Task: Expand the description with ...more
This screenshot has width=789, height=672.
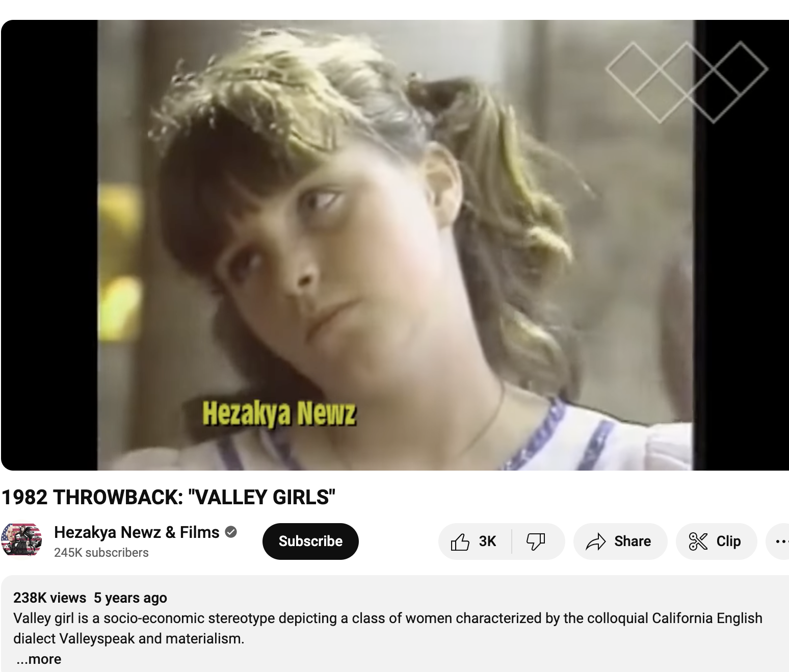Action: [39, 659]
